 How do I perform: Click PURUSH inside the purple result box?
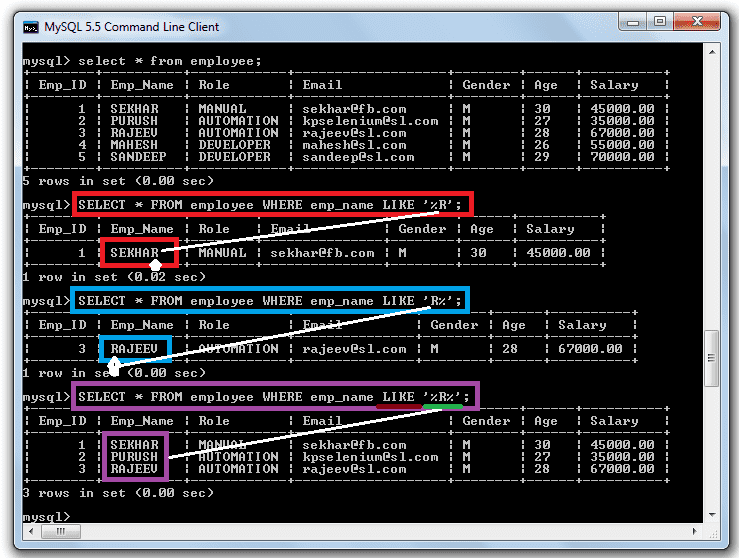(x=135, y=457)
